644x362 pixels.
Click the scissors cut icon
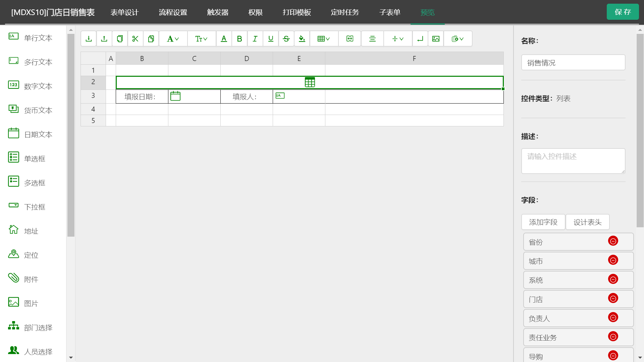135,39
